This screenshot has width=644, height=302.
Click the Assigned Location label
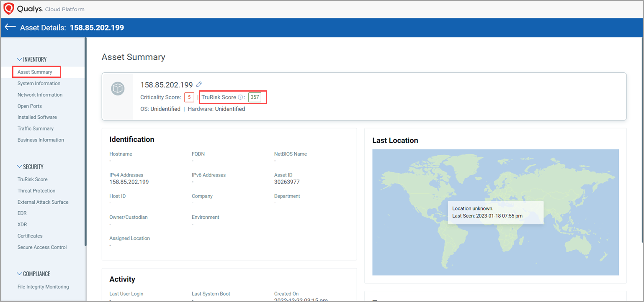[129, 238]
